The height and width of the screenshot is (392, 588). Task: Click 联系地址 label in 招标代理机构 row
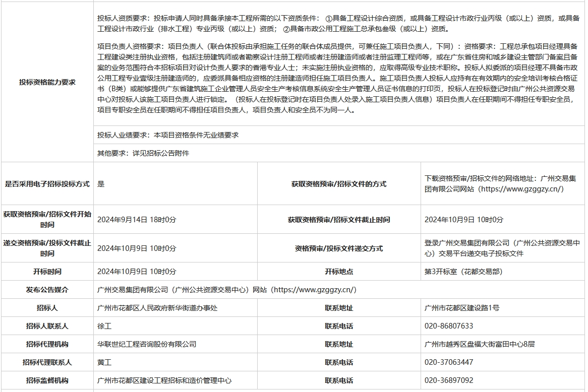(339, 344)
